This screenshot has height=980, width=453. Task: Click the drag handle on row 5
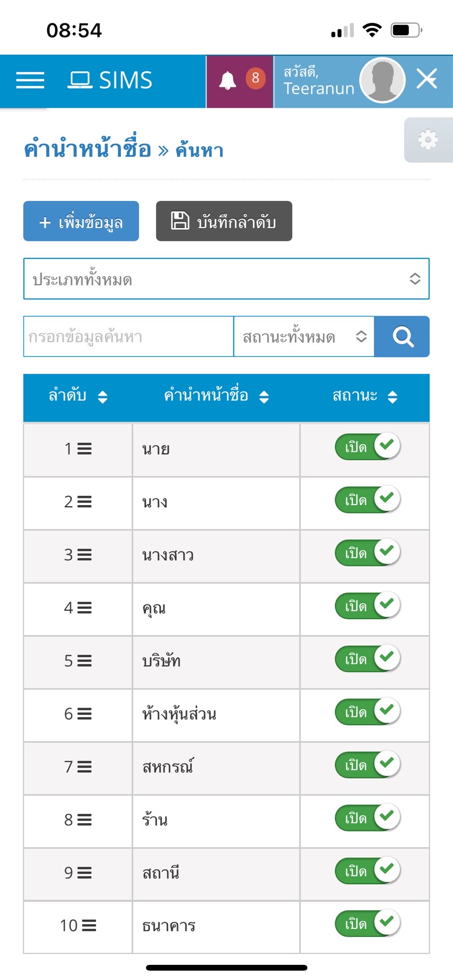pos(85,661)
